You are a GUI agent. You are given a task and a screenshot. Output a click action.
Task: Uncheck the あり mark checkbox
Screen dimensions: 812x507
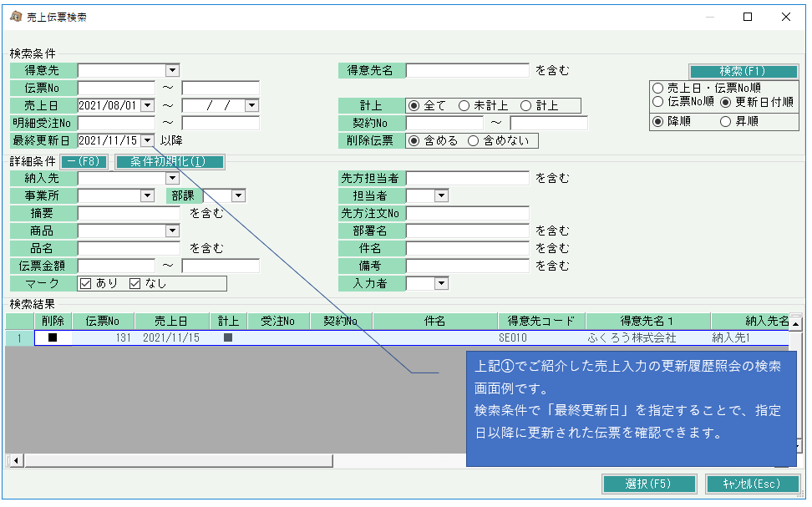pos(84,284)
